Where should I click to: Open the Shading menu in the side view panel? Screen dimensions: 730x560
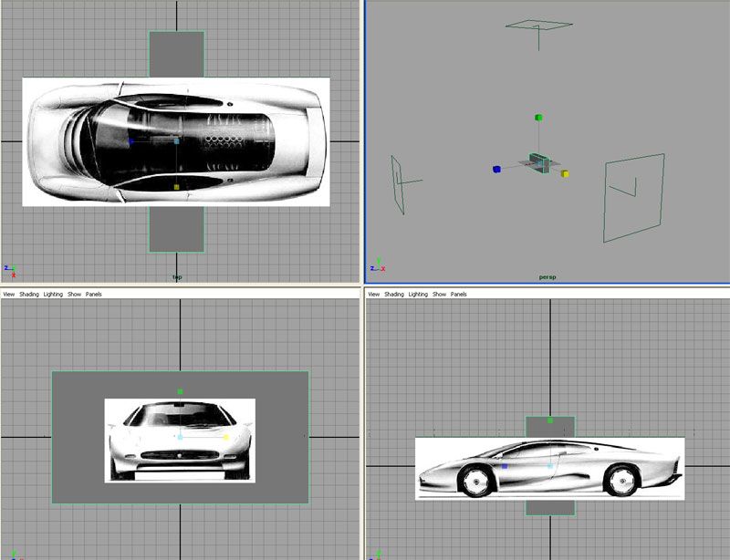(x=394, y=295)
